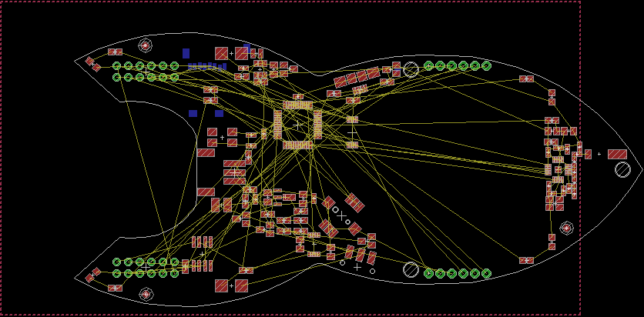Click the bottom-right green single-row pin header

click(458, 273)
